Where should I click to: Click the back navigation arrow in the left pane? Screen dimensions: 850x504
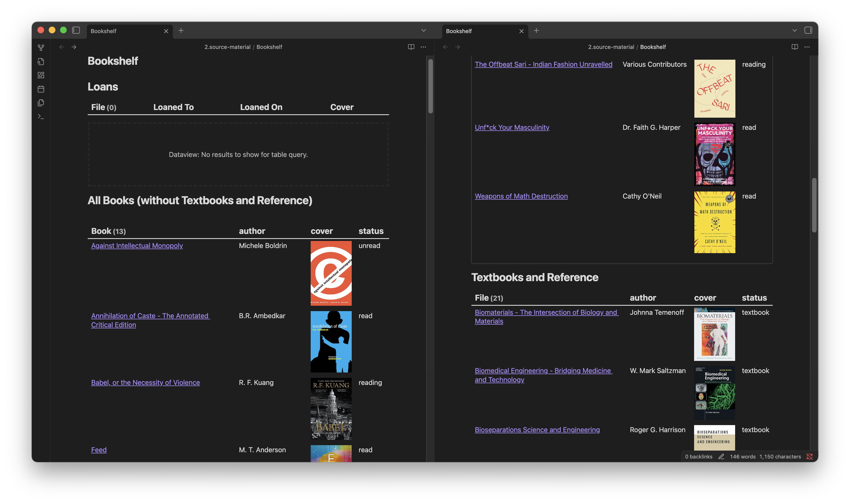point(61,47)
